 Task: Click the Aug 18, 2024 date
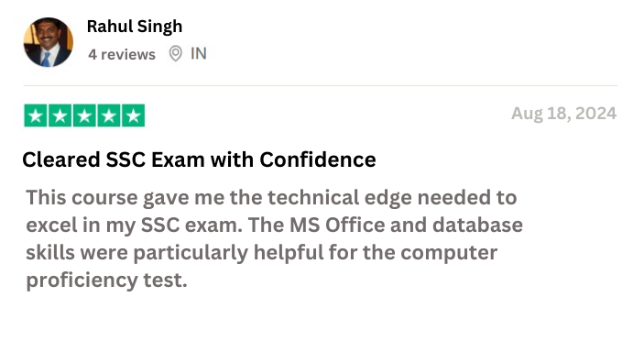click(x=563, y=114)
